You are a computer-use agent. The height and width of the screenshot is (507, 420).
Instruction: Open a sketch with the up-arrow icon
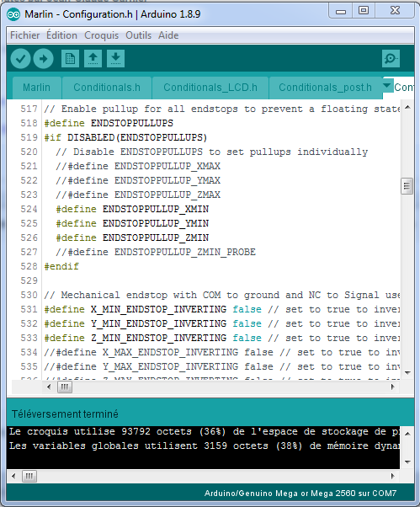point(93,59)
